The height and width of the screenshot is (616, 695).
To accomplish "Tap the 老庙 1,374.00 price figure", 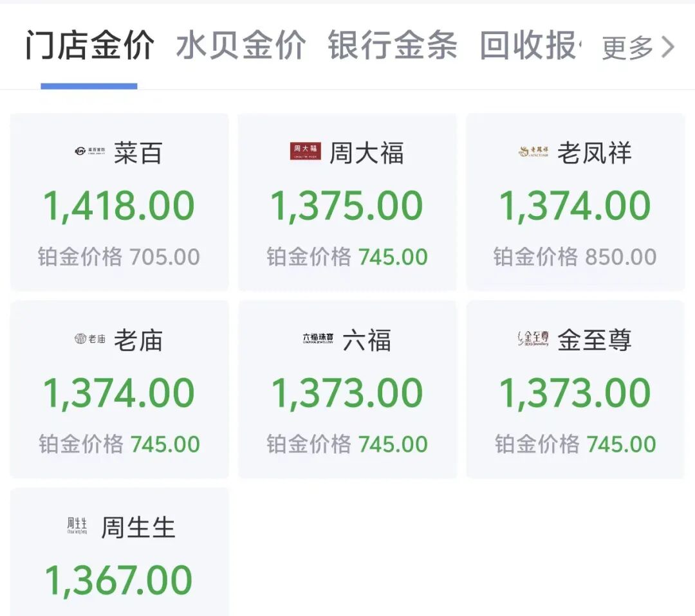I will point(119,393).
